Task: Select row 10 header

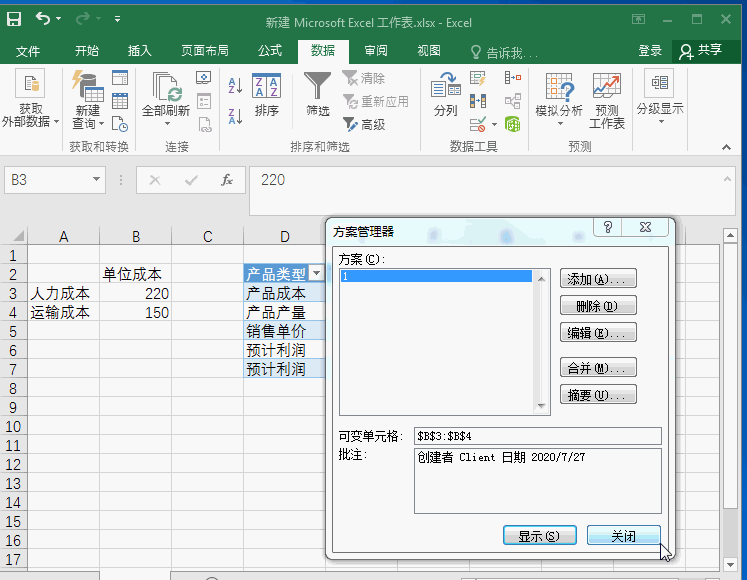Action: tap(13, 426)
